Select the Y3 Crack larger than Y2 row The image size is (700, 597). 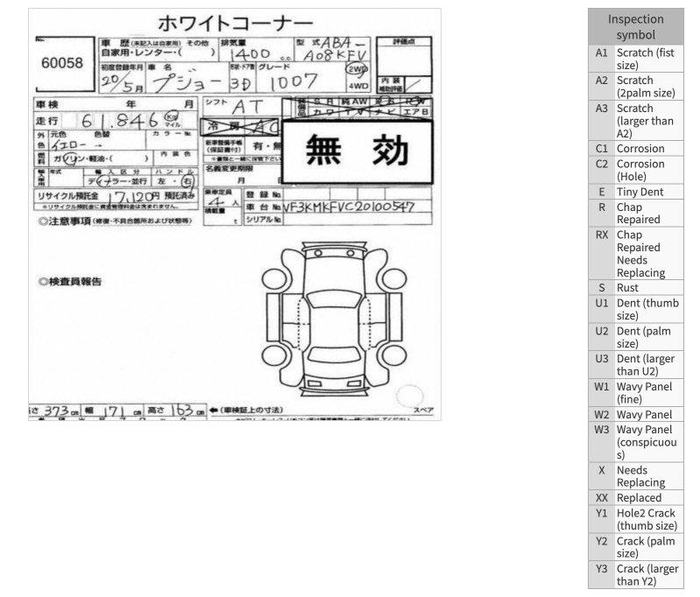635,574
